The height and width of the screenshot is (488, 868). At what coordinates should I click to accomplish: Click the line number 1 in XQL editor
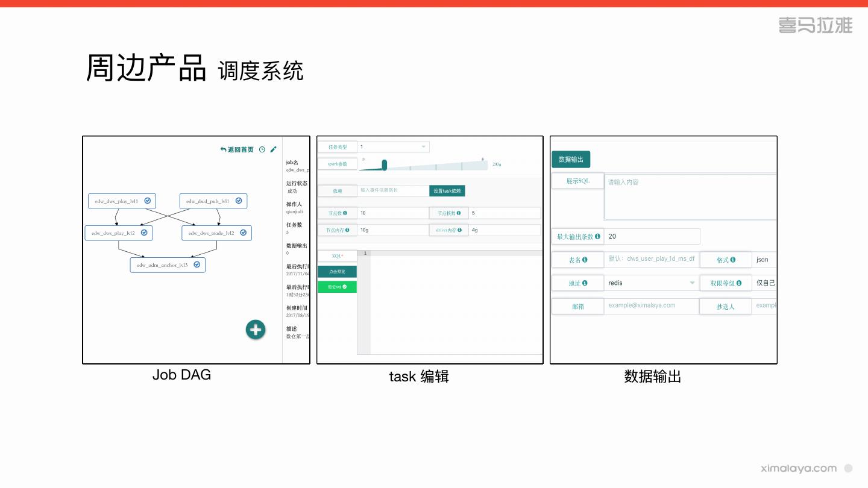(x=365, y=254)
